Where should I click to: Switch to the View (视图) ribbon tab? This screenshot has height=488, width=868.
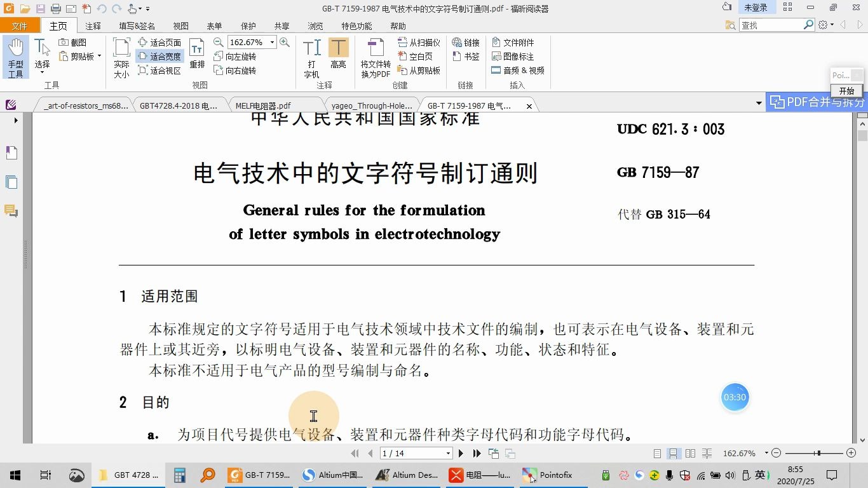[x=181, y=26]
